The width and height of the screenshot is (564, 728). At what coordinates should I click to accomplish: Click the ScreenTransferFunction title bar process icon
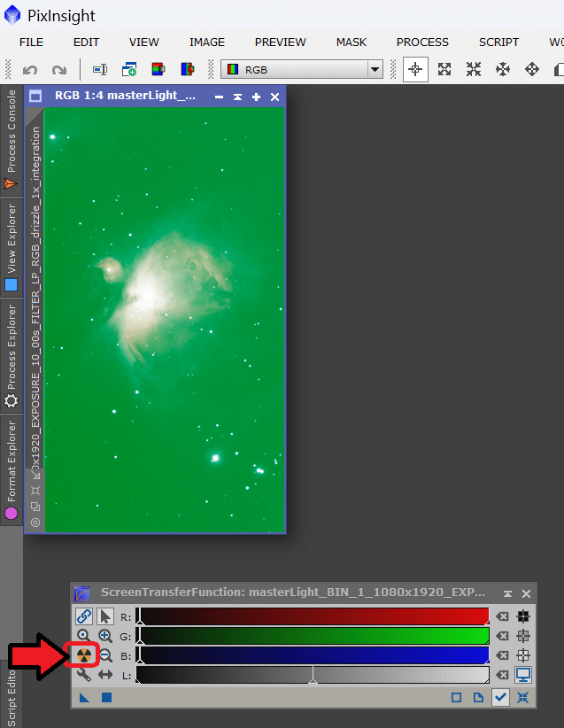pyautogui.click(x=81, y=593)
